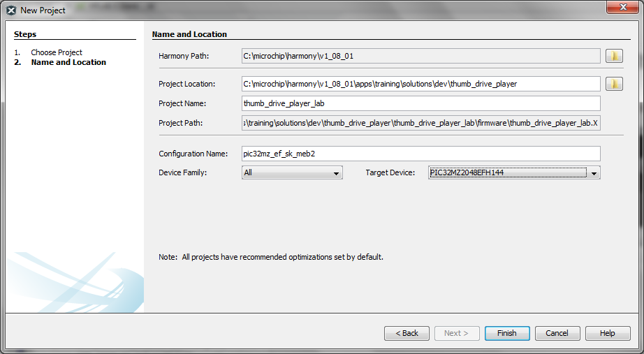This screenshot has height=354, width=644.
Task: Focus the Project Location input field
Action: coord(420,84)
